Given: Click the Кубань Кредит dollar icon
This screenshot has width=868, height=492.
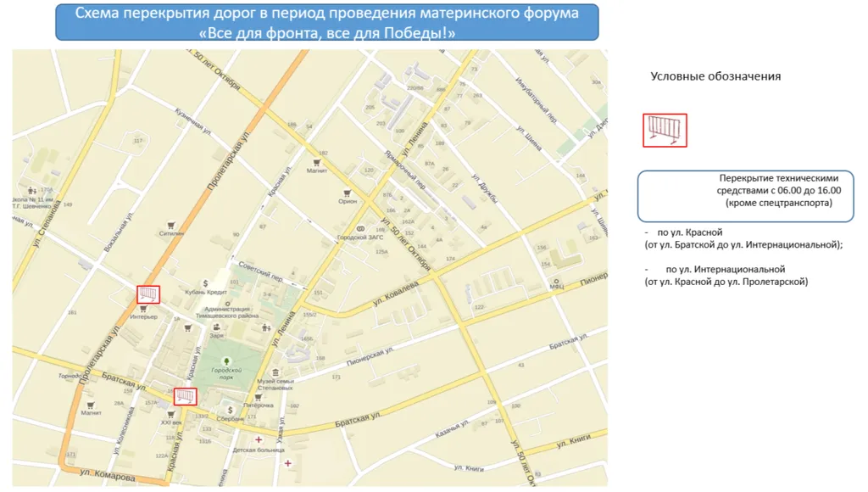Looking at the screenshot, I should tap(205, 283).
